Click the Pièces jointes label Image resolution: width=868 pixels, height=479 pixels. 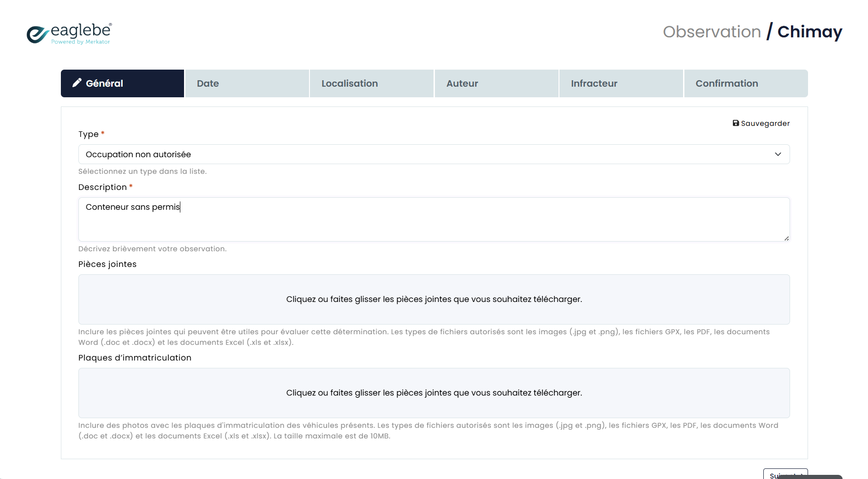107,264
